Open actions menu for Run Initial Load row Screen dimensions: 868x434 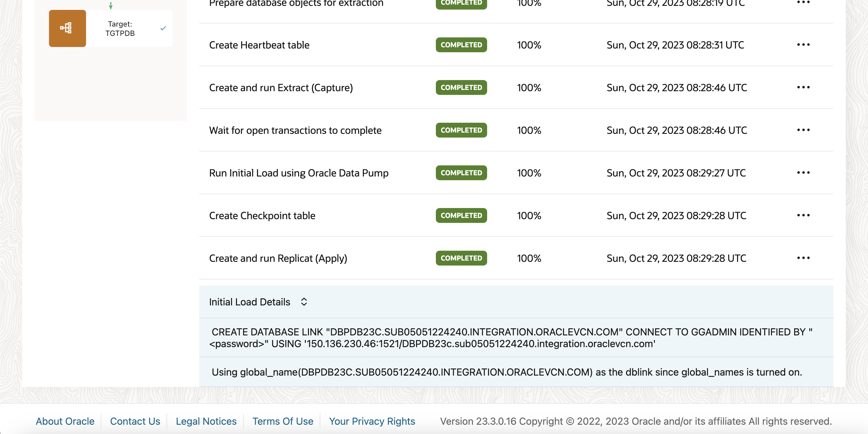pyautogui.click(x=803, y=173)
